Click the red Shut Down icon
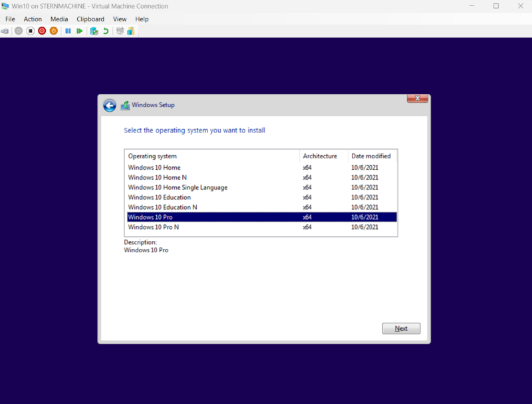 point(42,31)
